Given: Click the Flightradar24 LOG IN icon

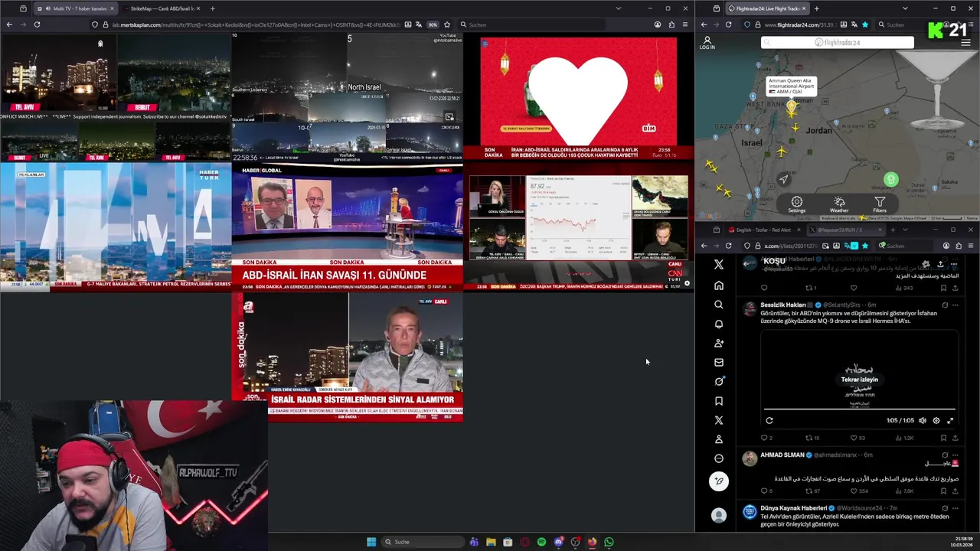Looking at the screenshot, I should (707, 43).
